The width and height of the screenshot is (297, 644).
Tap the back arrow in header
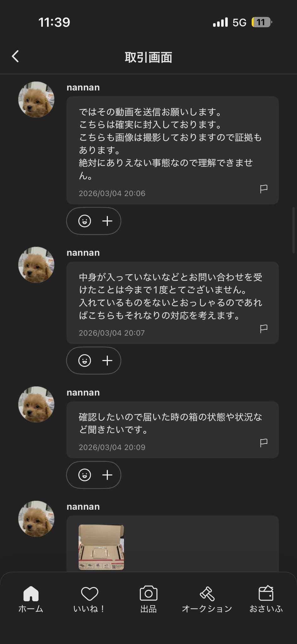15,57
